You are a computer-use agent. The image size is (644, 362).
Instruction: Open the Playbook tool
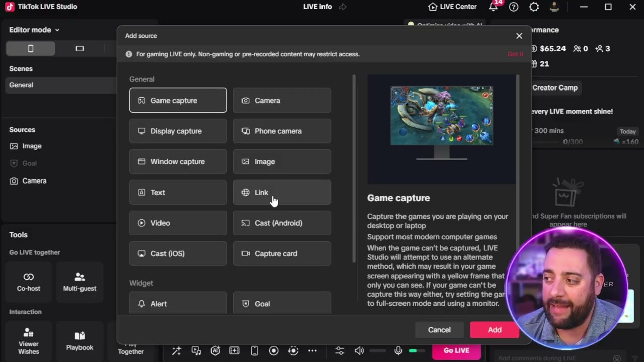click(79, 341)
